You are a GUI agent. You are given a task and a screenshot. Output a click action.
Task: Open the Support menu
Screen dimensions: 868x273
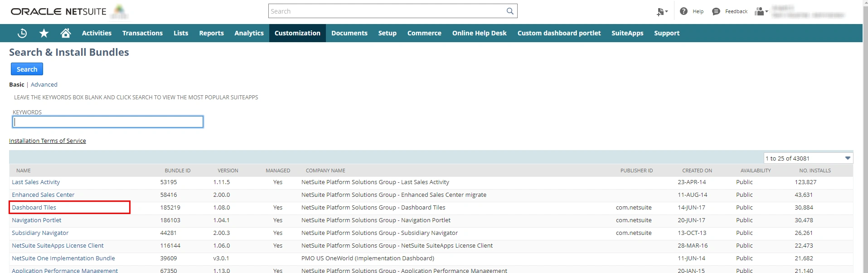(x=667, y=33)
